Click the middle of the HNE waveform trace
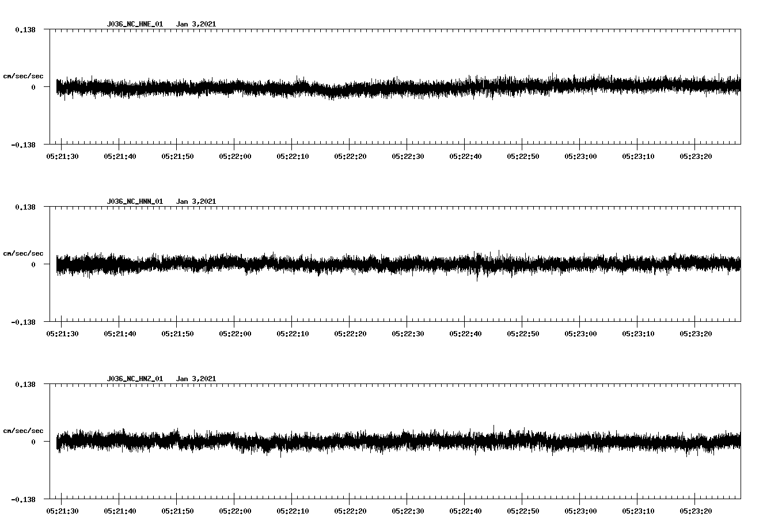 (x=397, y=88)
